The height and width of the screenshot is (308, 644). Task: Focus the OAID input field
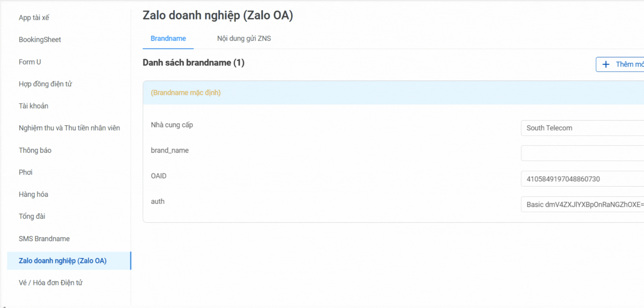[x=582, y=179]
